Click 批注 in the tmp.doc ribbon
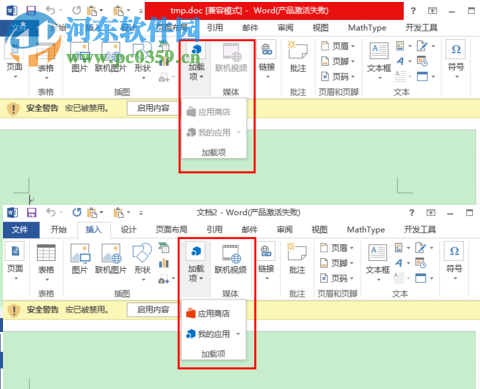This screenshot has width=480, height=389. click(x=298, y=57)
